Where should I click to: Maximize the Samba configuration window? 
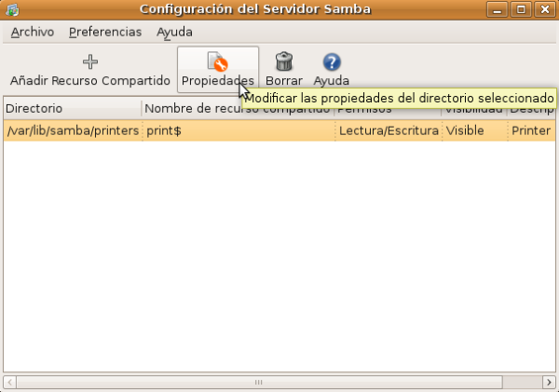[521, 9]
